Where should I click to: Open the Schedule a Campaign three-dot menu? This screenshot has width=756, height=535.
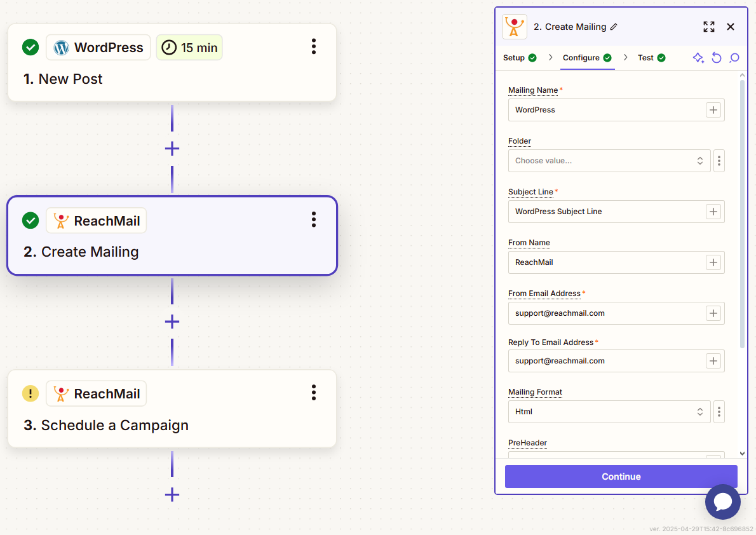314,393
